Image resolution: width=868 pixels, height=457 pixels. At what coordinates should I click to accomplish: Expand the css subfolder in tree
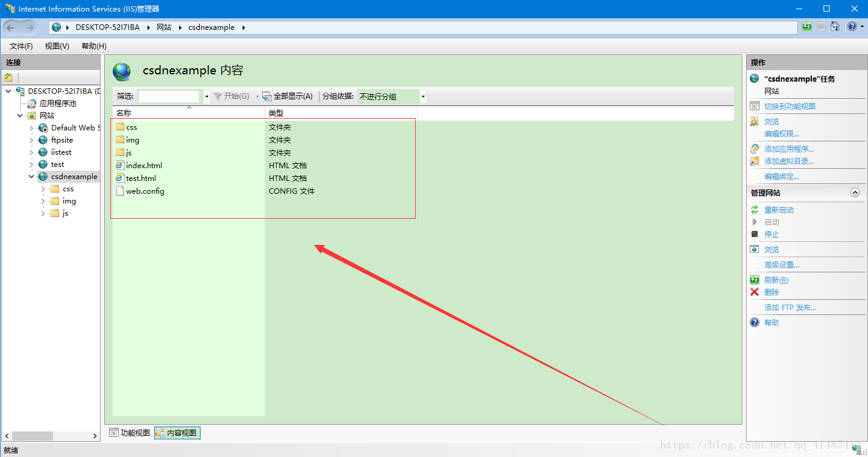(43, 189)
